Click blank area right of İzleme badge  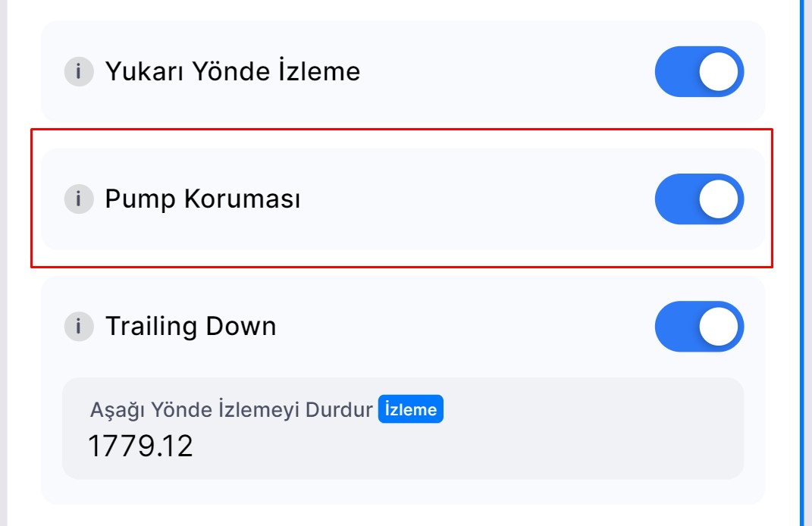(591, 410)
